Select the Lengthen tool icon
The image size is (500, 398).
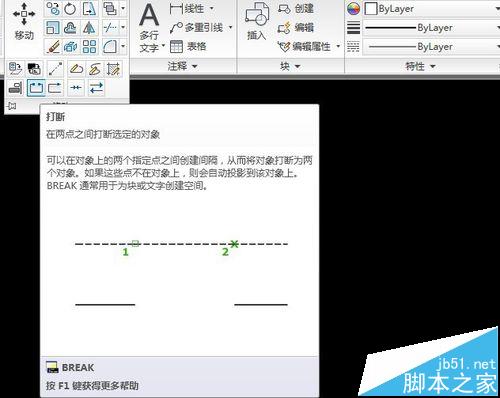(x=55, y=69)
